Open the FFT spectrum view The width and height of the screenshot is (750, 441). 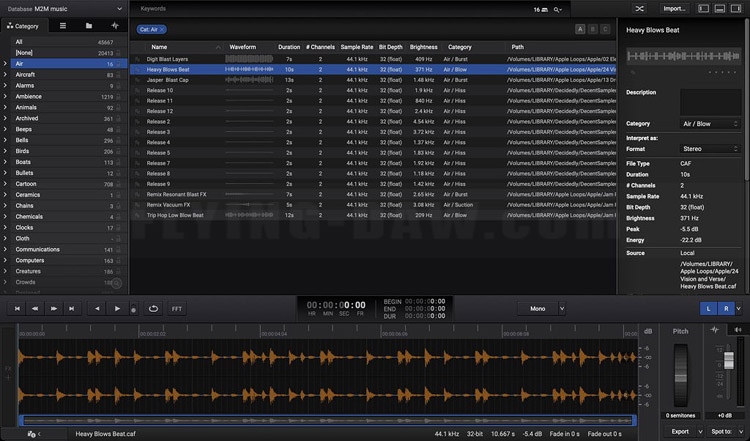click(x=177, y=309)
